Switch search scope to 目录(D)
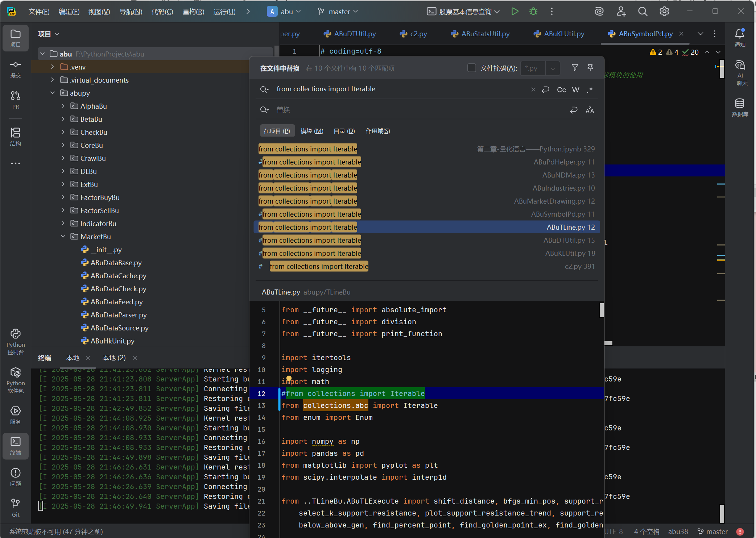This screenshot has width=756, height=538. 344,131
